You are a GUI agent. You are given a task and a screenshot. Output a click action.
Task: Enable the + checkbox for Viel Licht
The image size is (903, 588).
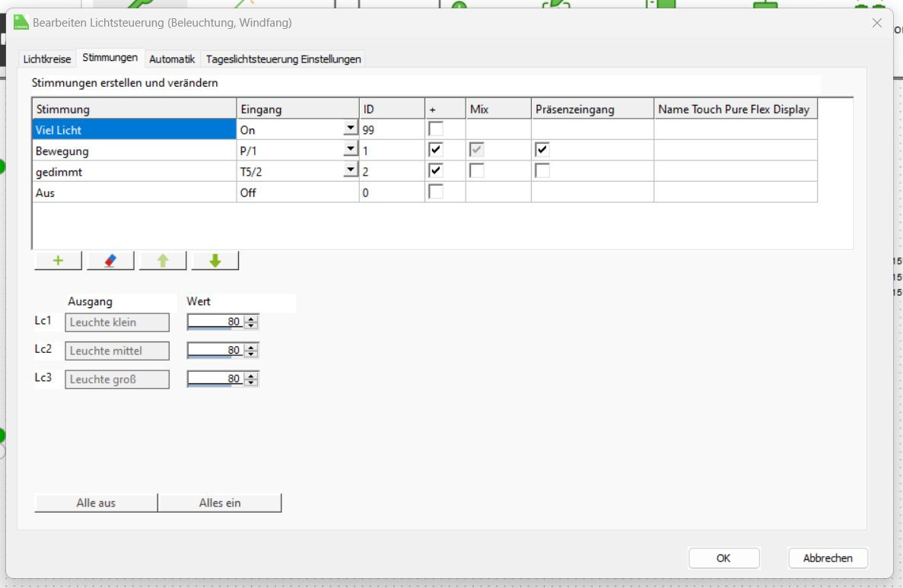pyautogui.click(x=436, y=129)
